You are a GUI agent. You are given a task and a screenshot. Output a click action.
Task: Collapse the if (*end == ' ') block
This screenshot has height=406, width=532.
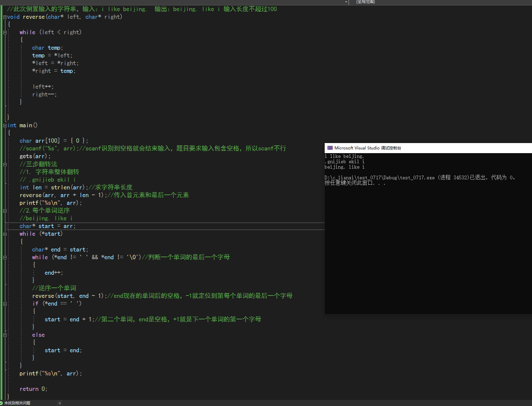click(5, 304)
